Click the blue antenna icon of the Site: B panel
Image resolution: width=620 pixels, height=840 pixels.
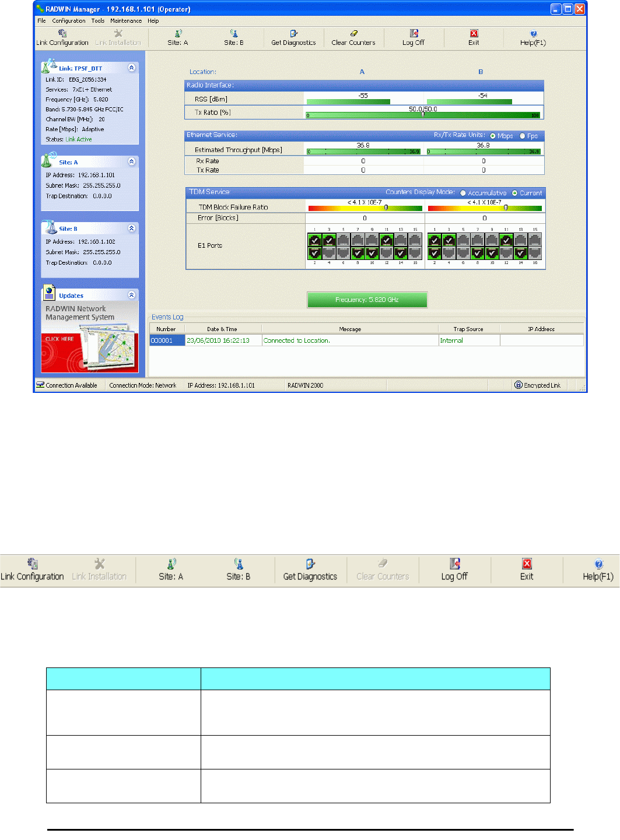click(x=48, y=227)
